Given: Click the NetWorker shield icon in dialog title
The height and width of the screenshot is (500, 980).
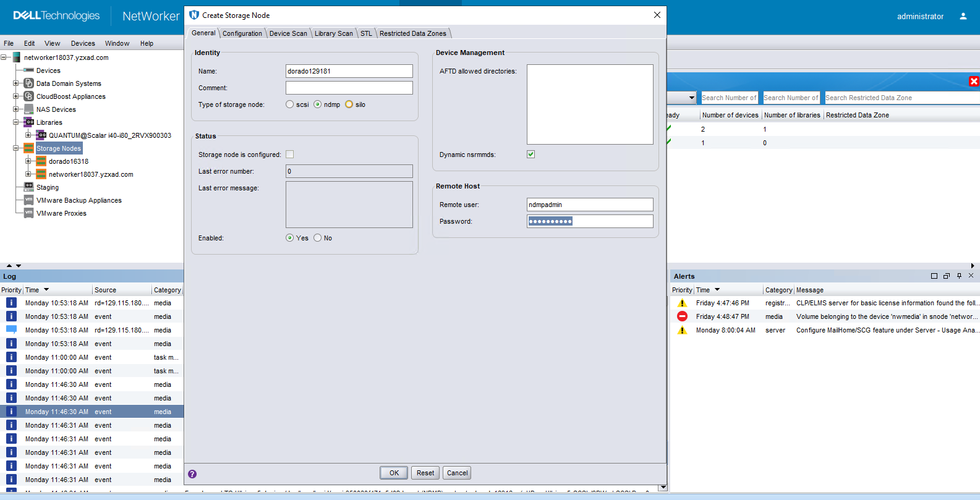Looking at the screenshot, I should [x=194, y=15].
